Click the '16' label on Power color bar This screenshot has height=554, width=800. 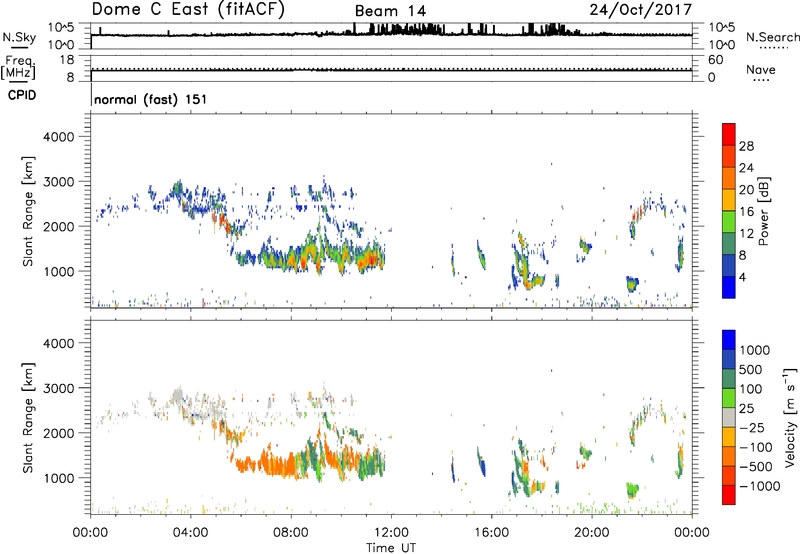[x=746, y=212]
